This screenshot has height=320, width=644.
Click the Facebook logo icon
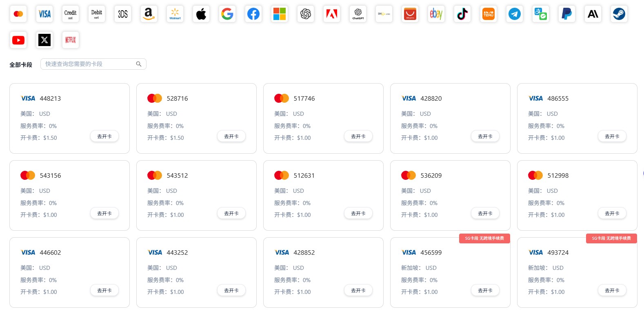pos(253,14)
